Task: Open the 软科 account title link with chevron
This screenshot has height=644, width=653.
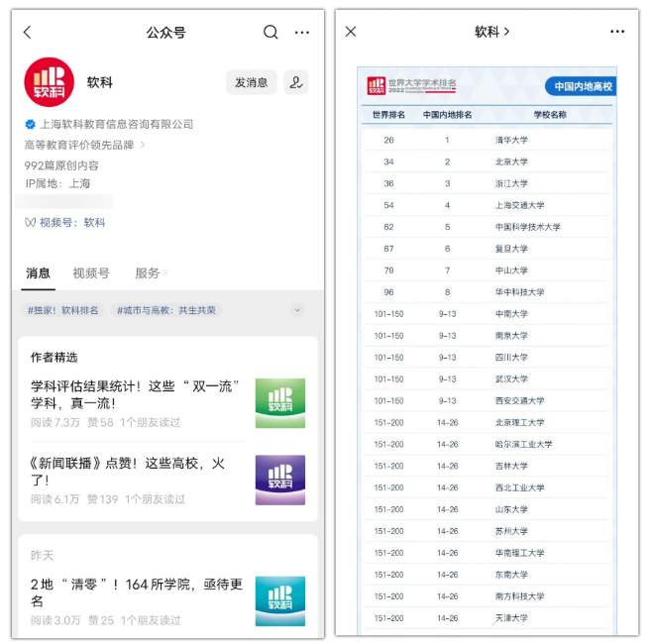Action: (x=491, y=32)
